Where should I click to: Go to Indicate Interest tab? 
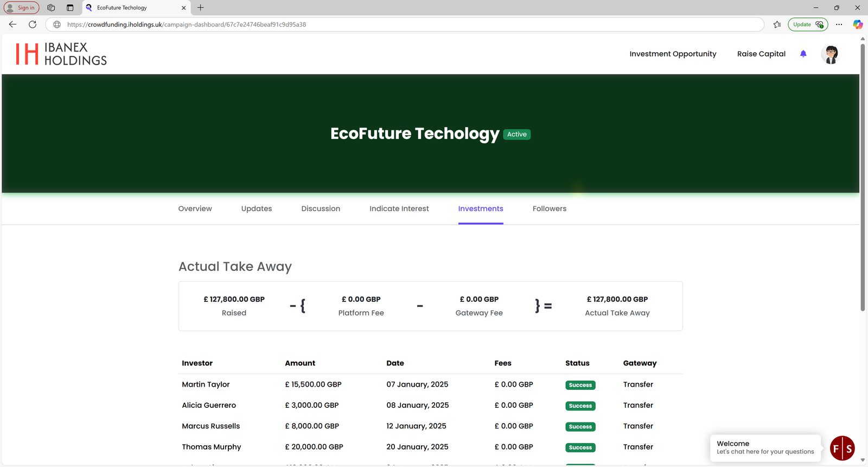click(x=399, y=209)
